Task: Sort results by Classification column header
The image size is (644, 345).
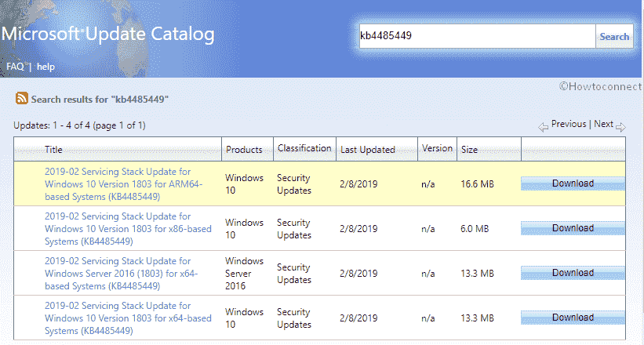Action: 304,148
